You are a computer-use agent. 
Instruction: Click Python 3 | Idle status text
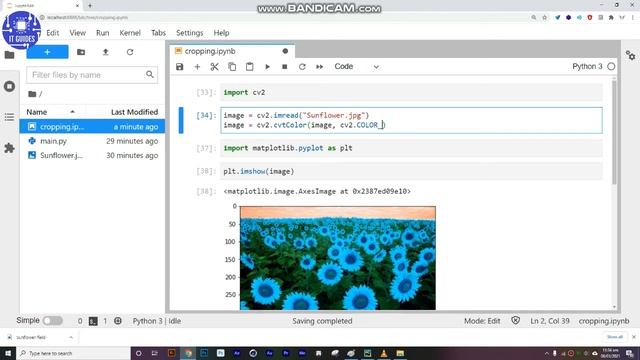[x=157, y=321]
